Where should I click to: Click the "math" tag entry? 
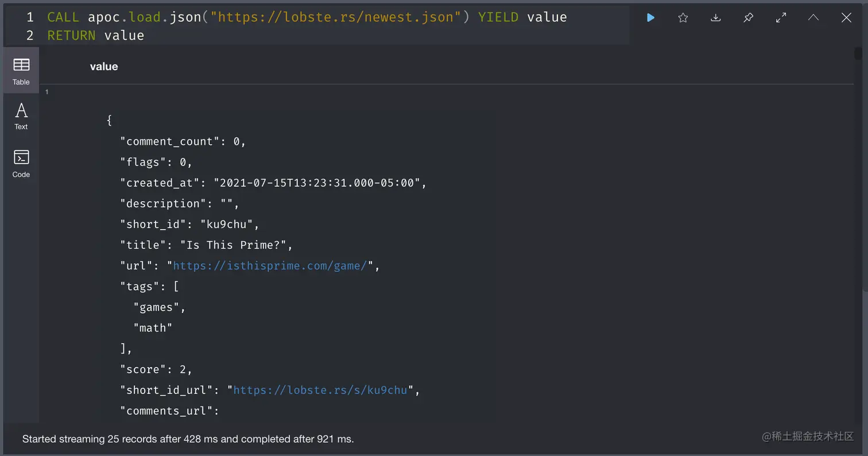[x=153, y=328]
